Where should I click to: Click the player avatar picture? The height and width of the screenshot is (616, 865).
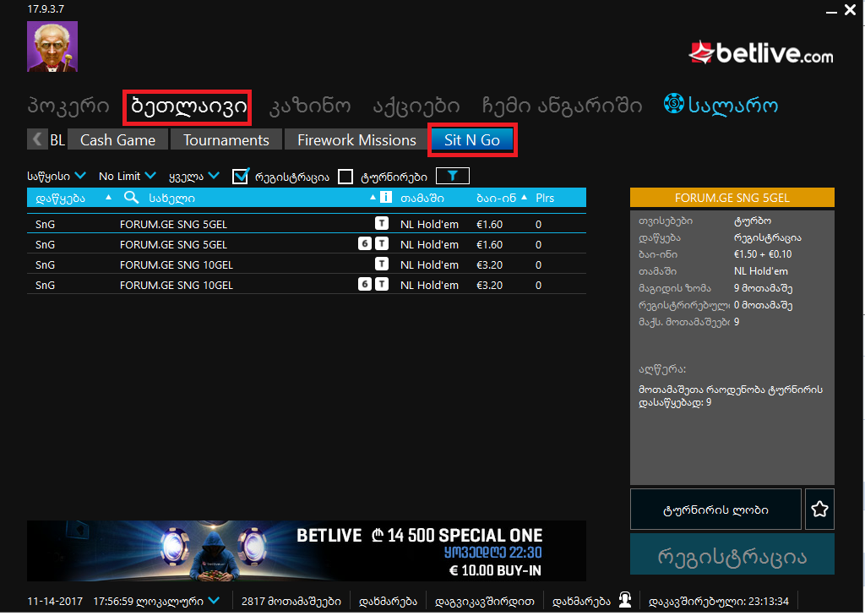pyautogui.click(x=52, y=46)
